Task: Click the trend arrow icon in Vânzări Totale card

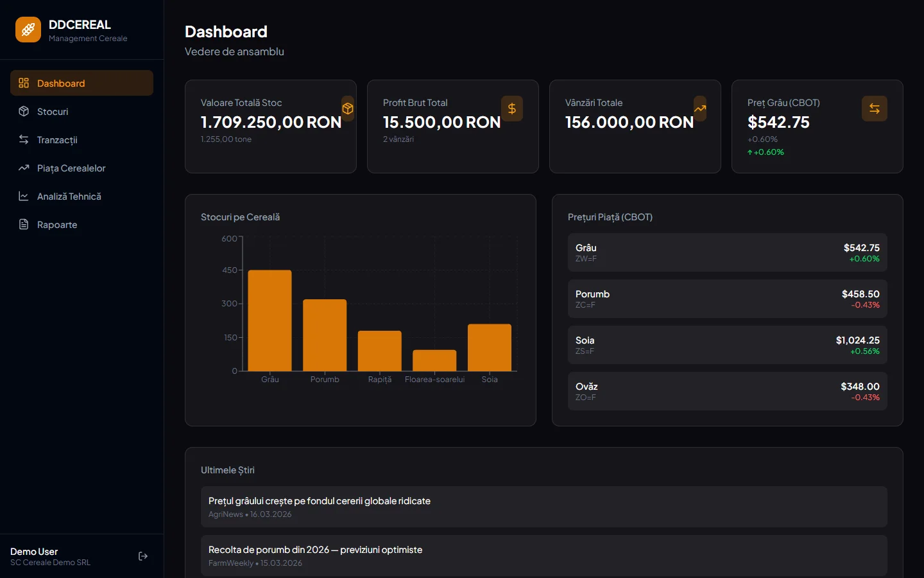Action: [x=700, y=109]
